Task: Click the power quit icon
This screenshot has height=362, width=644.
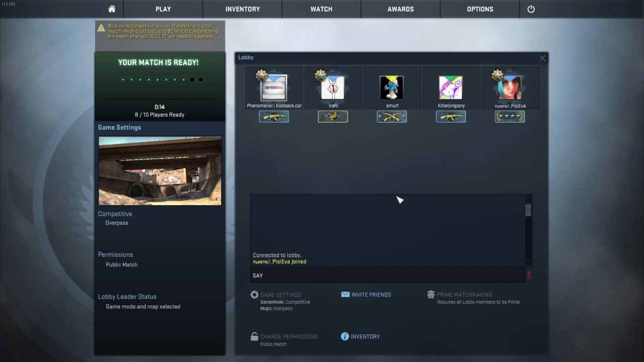Action: [x=531, y=9]
